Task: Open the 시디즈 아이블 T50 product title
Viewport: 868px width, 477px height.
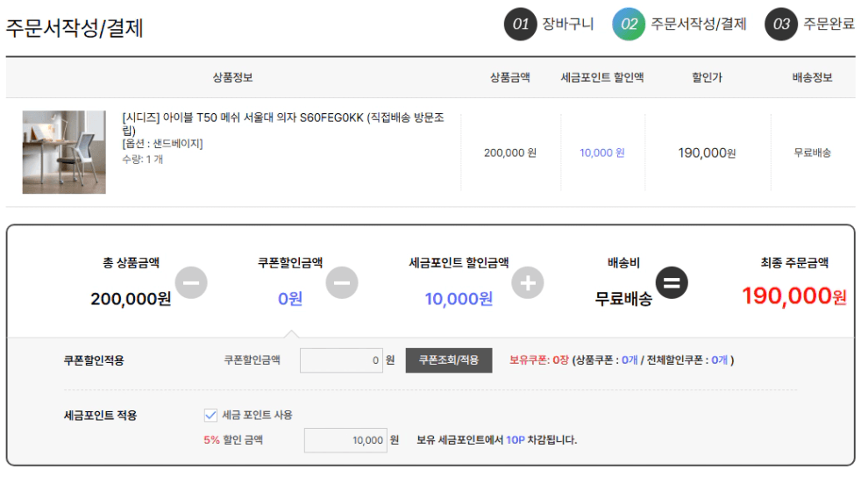Action: point(282,124)
